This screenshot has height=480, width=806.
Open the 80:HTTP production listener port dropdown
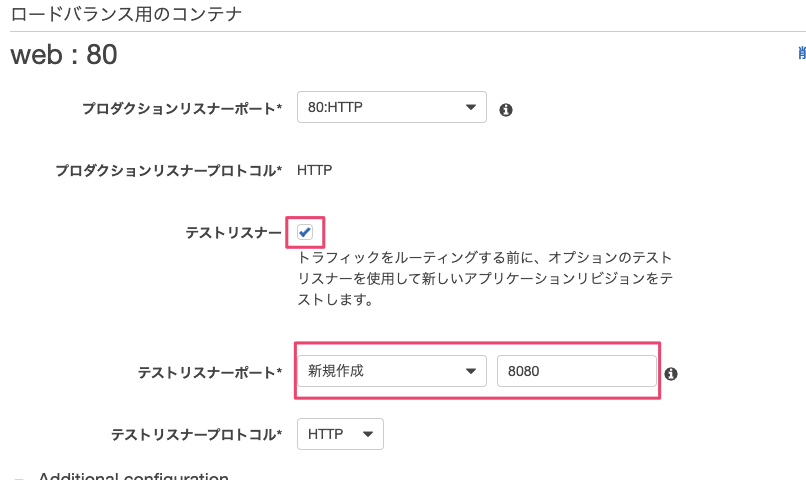coord(392,108)
